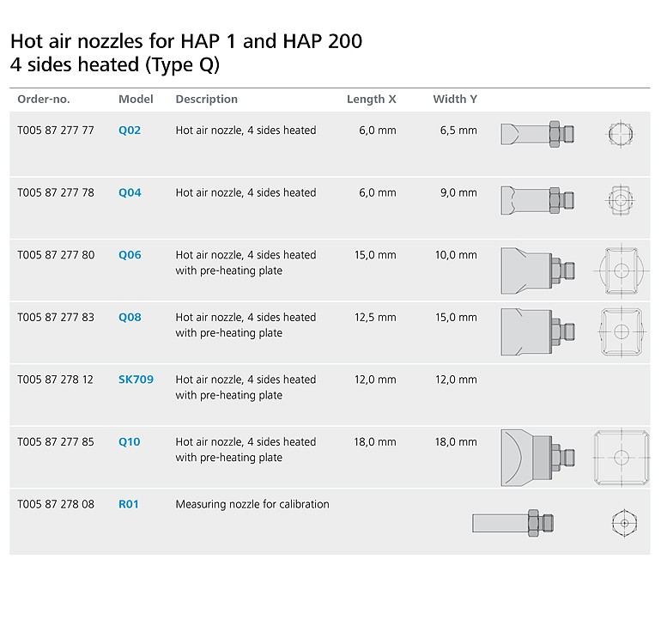Click the Q06 nozzle side-view drawing

(538, 270)
